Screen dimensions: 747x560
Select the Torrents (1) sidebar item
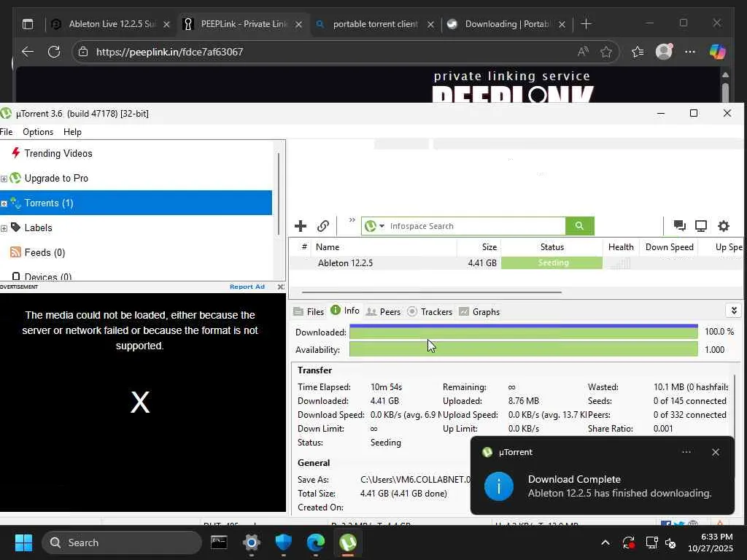(x=136, y=203)
